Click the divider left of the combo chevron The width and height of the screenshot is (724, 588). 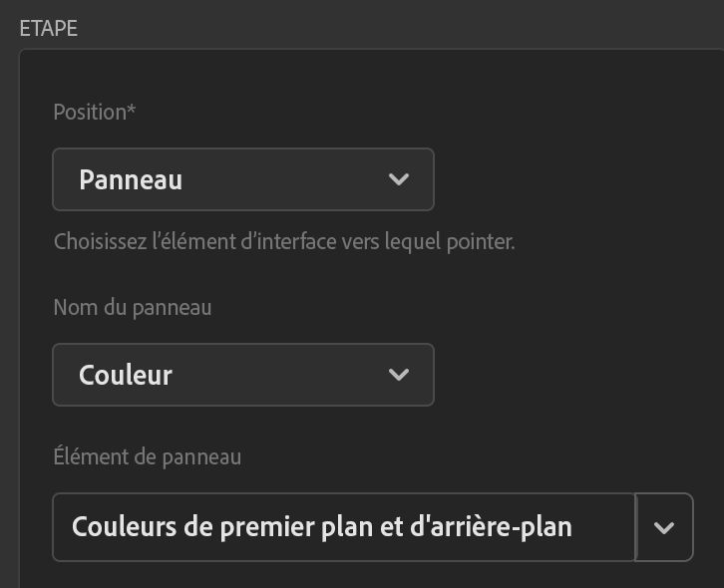coord(635,527)
